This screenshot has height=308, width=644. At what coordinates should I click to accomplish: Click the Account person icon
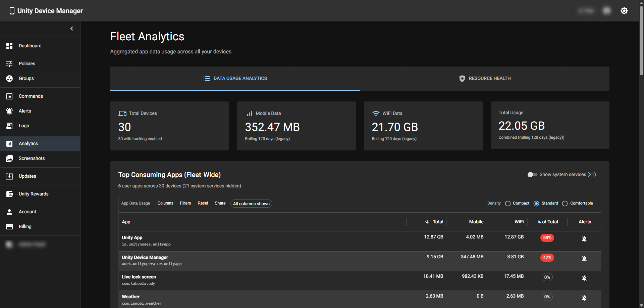point(9,212)
